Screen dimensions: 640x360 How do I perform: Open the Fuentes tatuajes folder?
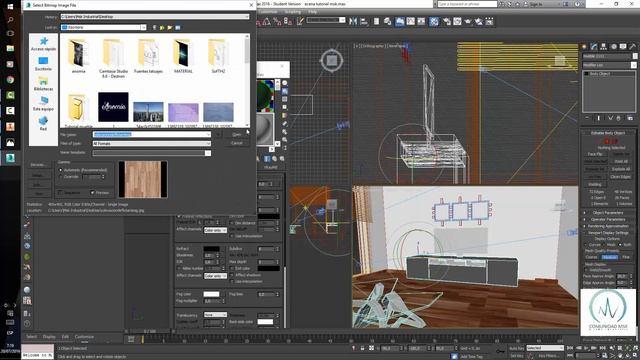(148, 56)
